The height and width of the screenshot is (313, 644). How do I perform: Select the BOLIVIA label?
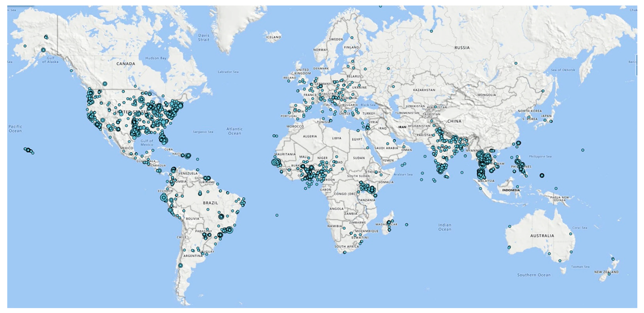point(193,219)
